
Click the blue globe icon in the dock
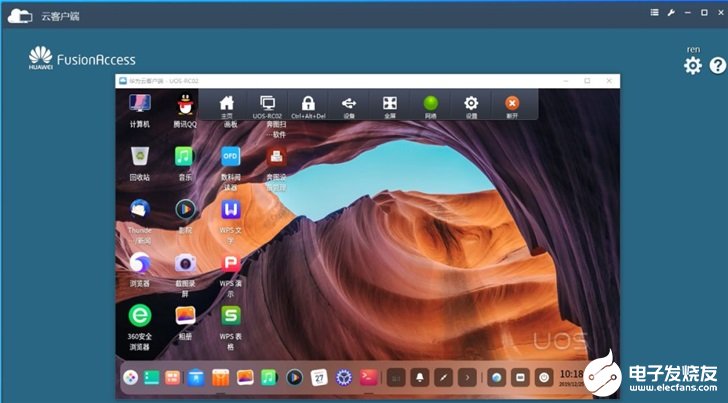[x=496, y=377]
